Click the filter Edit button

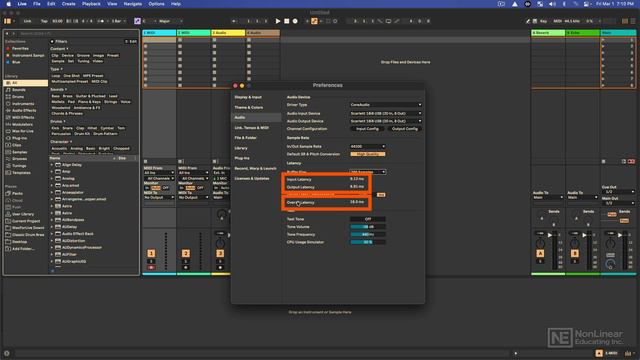tap(131, 41)
